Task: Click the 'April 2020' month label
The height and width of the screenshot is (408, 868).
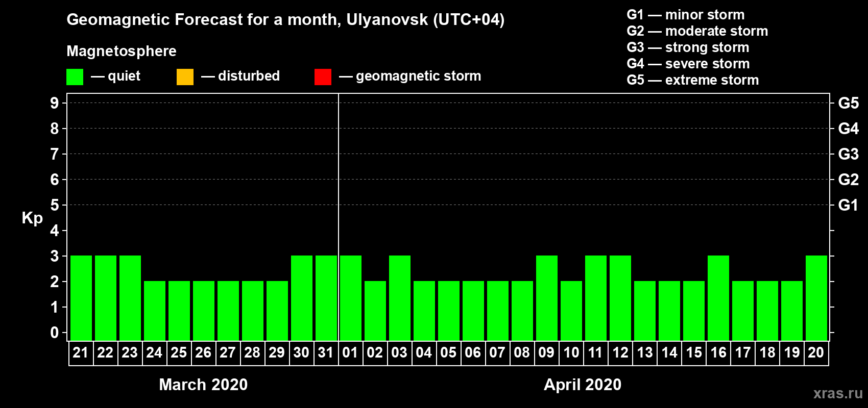Action: (583, 385)
